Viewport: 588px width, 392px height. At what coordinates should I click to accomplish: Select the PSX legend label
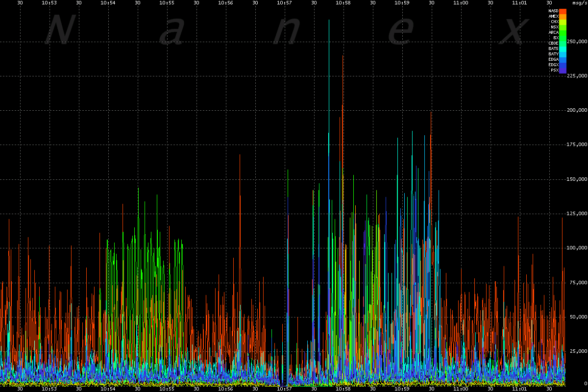click(x=555, y=70)
